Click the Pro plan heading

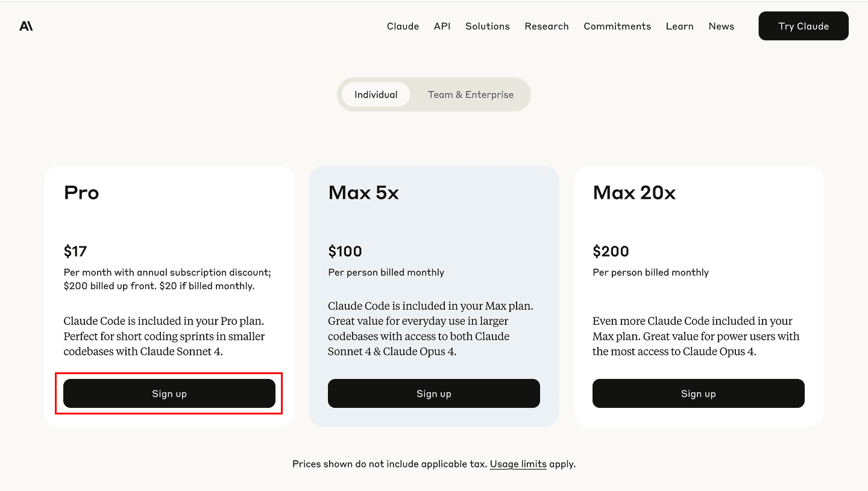[81, 193]
